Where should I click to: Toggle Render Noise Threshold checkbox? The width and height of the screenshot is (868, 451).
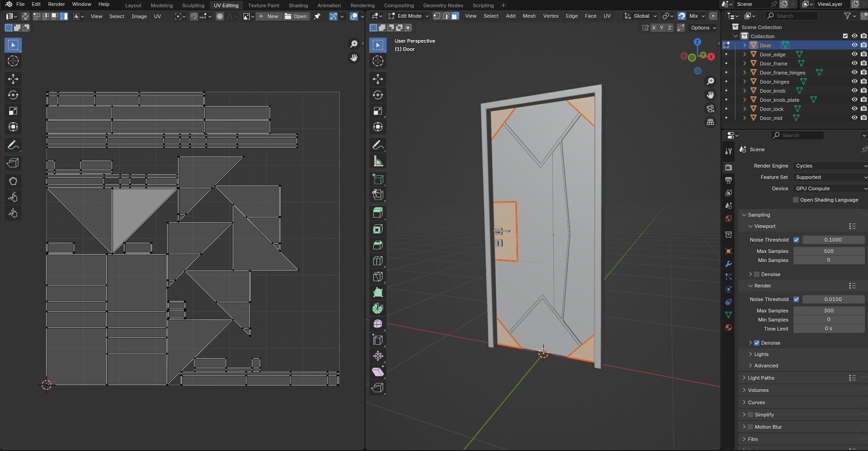(x=796, y=299)
